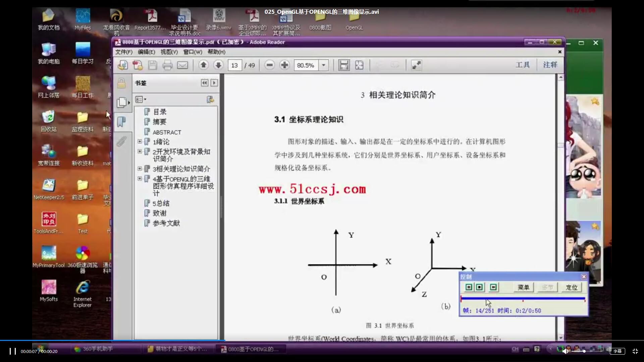Open the 文件(F) menu
Image resolution: width=644 pixels, height=362 pixels.
(x=124, y=52)
